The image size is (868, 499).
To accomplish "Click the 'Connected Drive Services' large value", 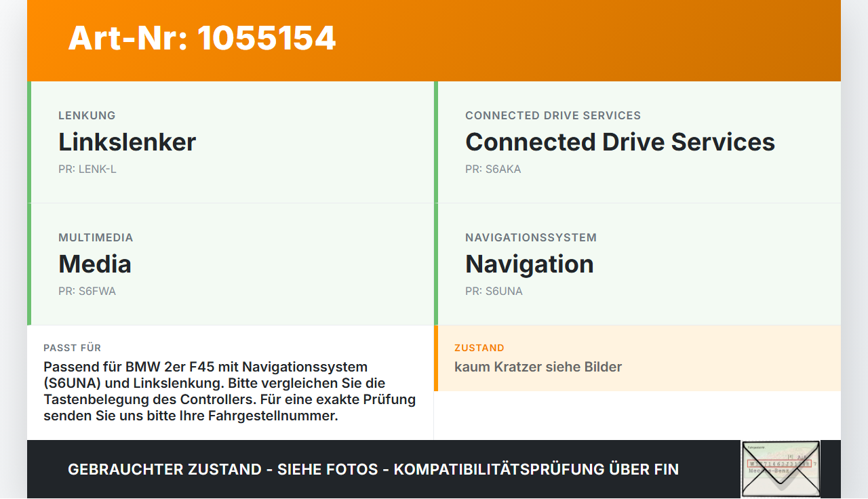I will click(x=620, y=142).
